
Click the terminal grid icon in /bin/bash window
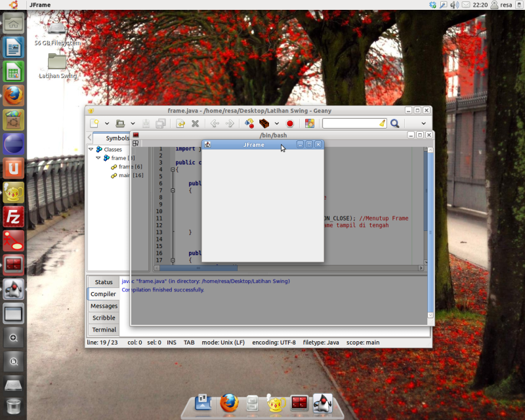tap(136, 143)
